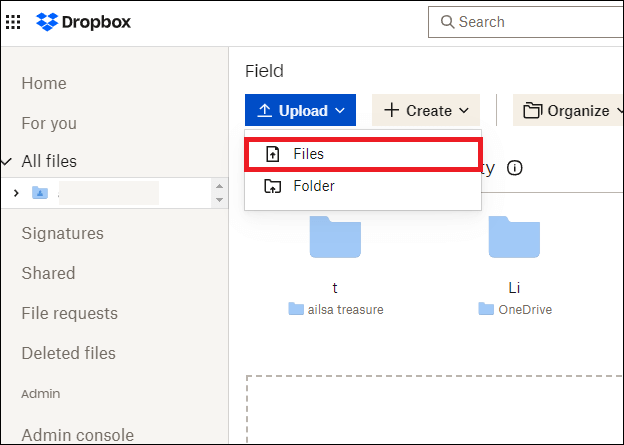624x445 pixels.
Task: Click the Upload button
Action: [x=300, y=111]
